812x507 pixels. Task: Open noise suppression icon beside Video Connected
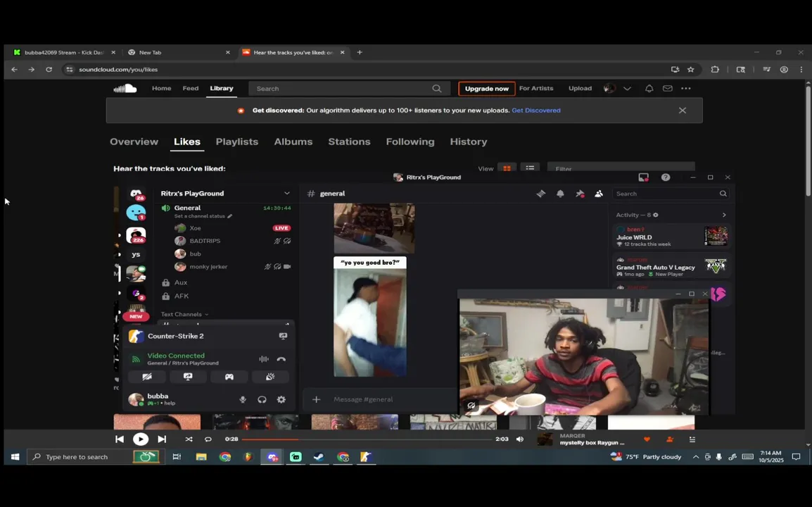tap(264, 358)
